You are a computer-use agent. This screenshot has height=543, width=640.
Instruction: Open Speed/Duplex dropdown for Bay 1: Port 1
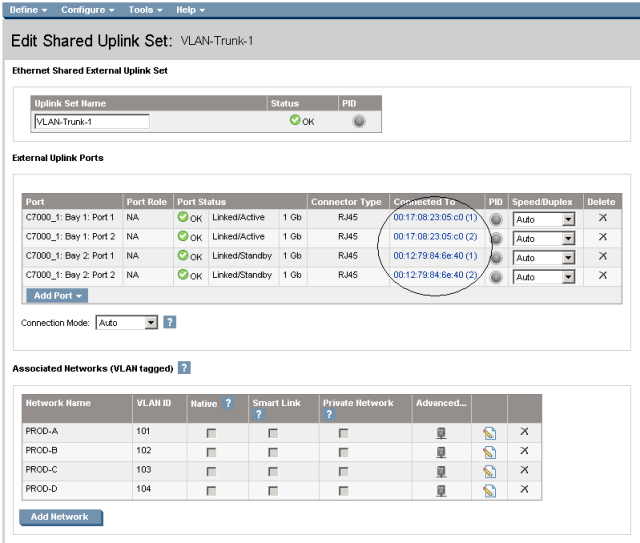[x=567, y=219]
